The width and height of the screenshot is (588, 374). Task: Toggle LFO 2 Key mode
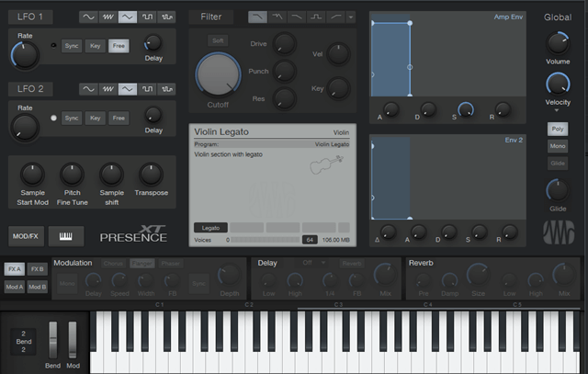click(x=95, y=118)
